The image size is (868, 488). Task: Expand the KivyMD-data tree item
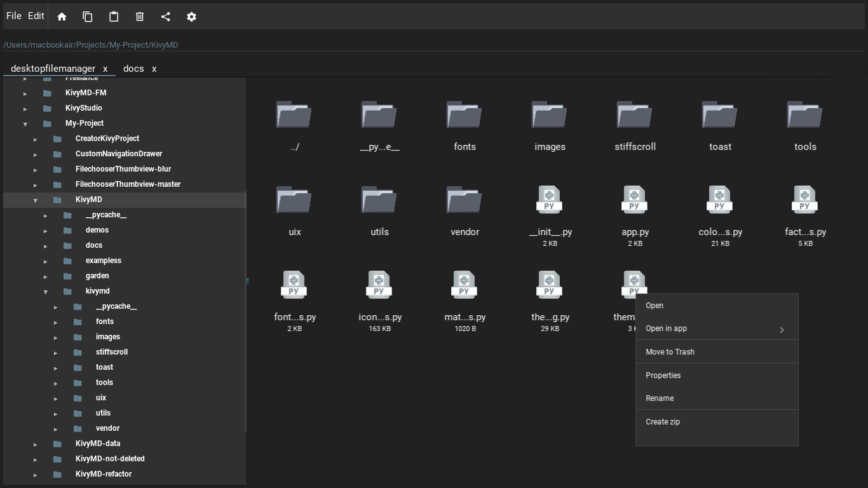click(35, 444)
